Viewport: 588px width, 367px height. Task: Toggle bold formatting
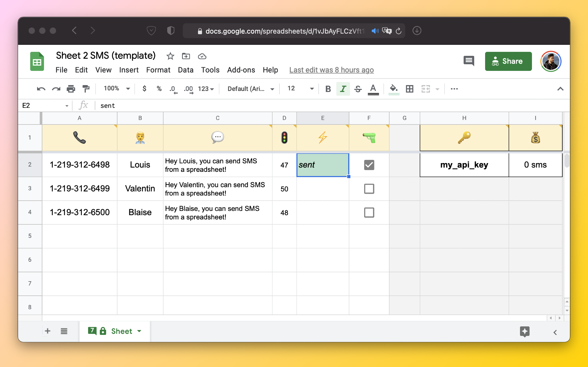[x=328, y=89]
